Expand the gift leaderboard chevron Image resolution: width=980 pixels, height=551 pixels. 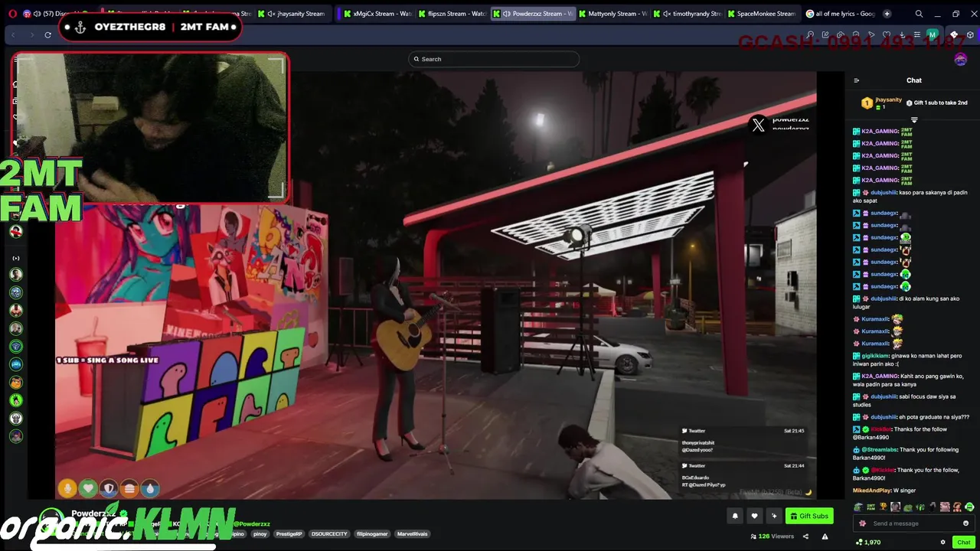click(914, 120)
